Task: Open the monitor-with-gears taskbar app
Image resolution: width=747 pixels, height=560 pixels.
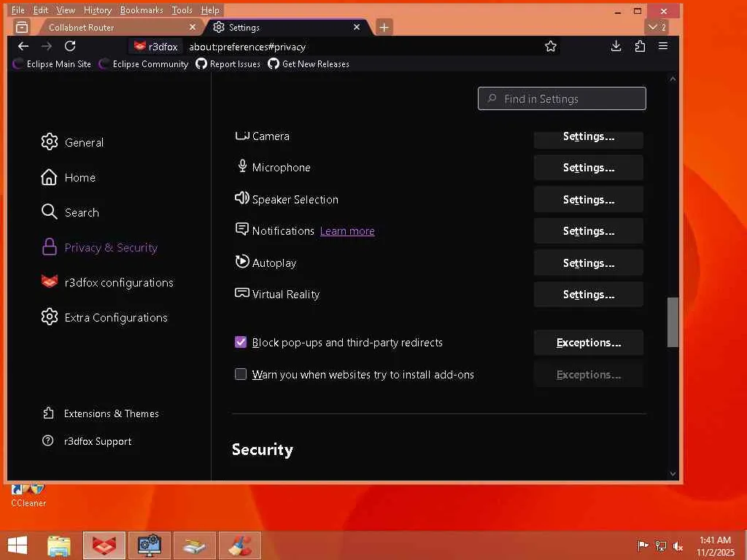Action: coord(149,545)
